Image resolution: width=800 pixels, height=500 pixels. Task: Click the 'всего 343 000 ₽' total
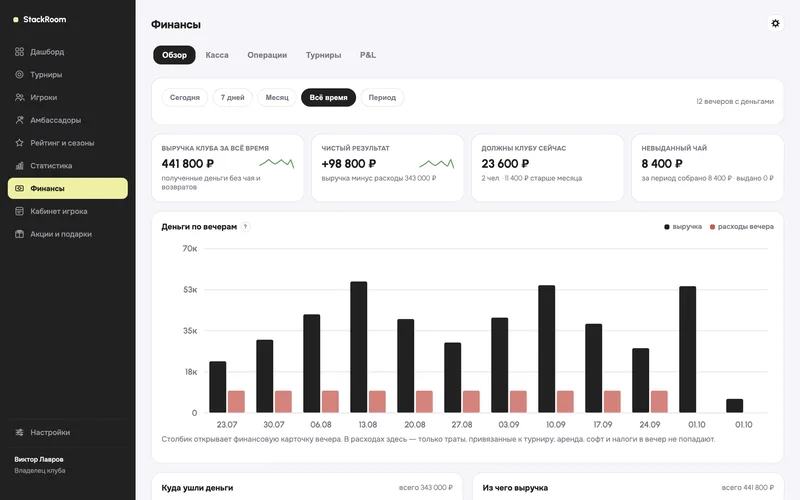tap(426, 488)
